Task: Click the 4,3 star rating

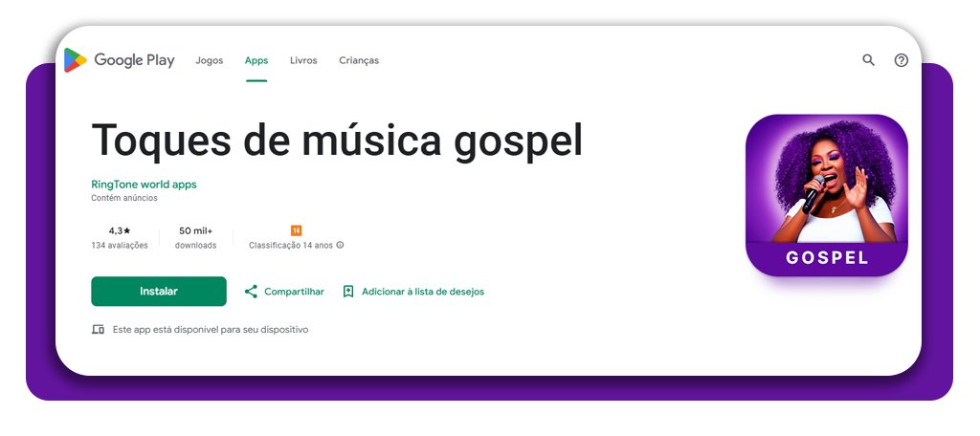Action: 120,230
